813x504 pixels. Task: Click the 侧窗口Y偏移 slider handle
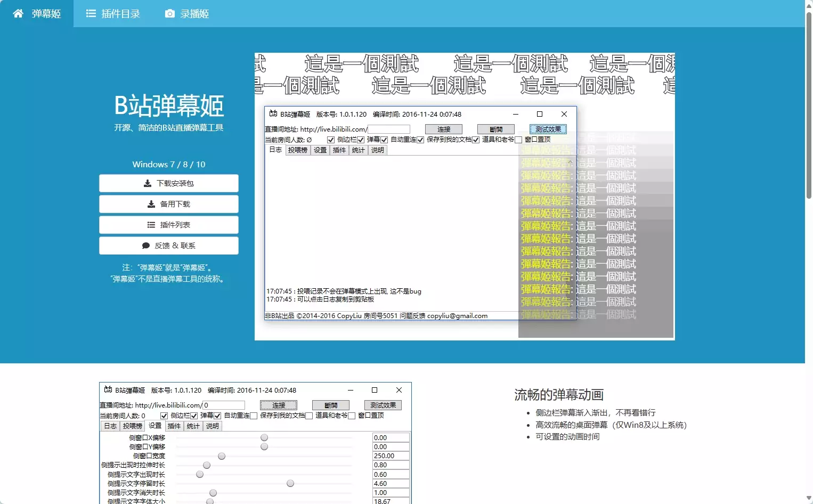pyautogui.click(x=264, y=446)
